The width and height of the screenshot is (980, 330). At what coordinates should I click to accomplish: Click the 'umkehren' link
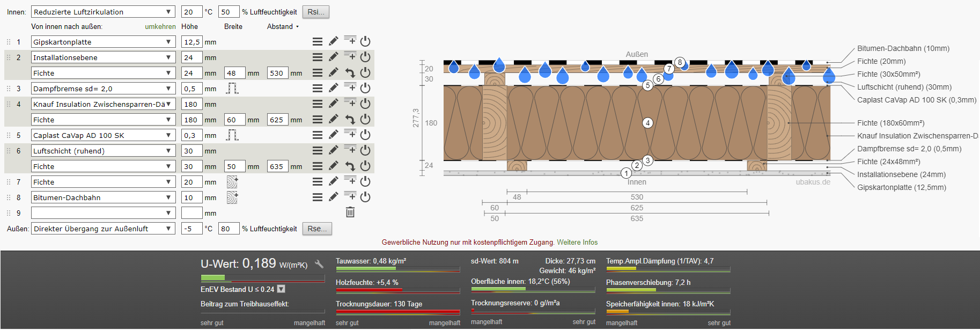(x=160, y=26)
